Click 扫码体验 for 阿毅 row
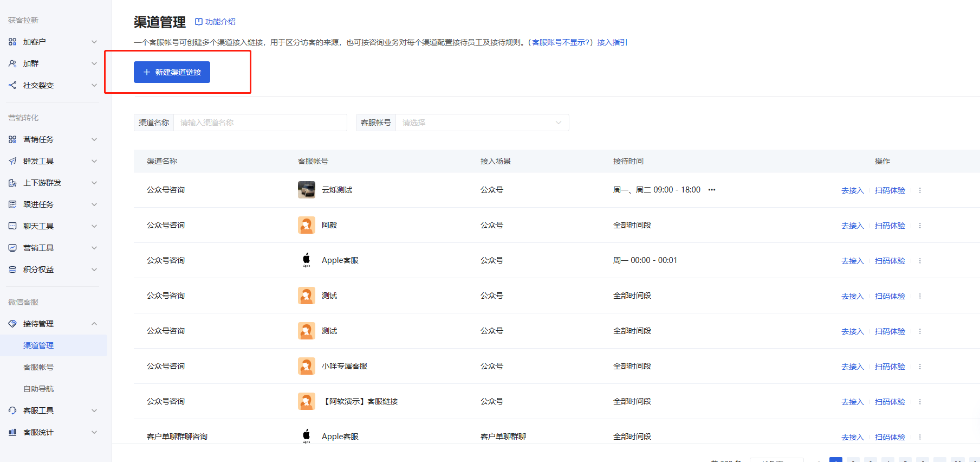Screen dimensions: 980x462 pyautogui.click(x=890, y=226)
